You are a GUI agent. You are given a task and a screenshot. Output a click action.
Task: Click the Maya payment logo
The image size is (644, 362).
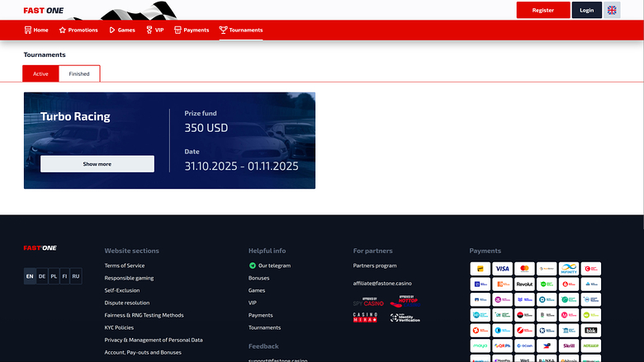click(481, 346)
